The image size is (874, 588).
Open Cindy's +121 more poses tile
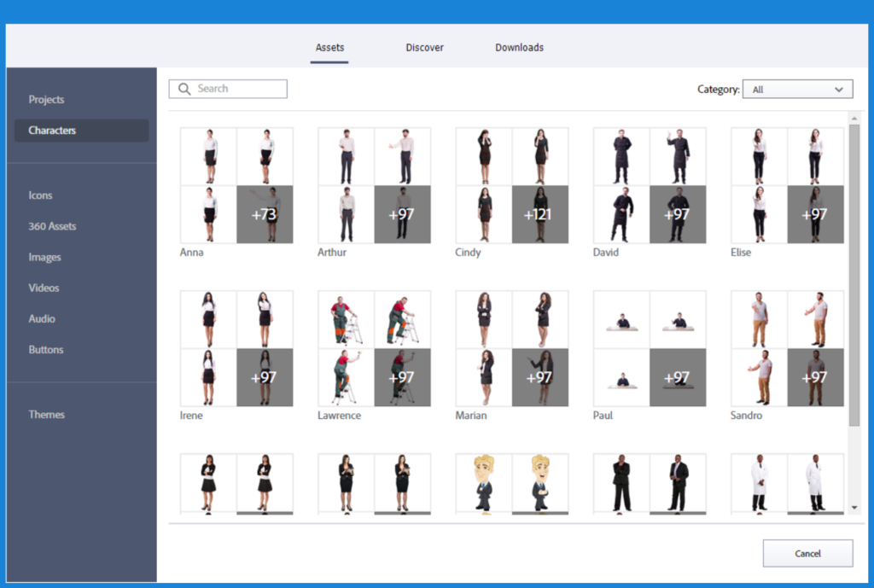point(540,214)
